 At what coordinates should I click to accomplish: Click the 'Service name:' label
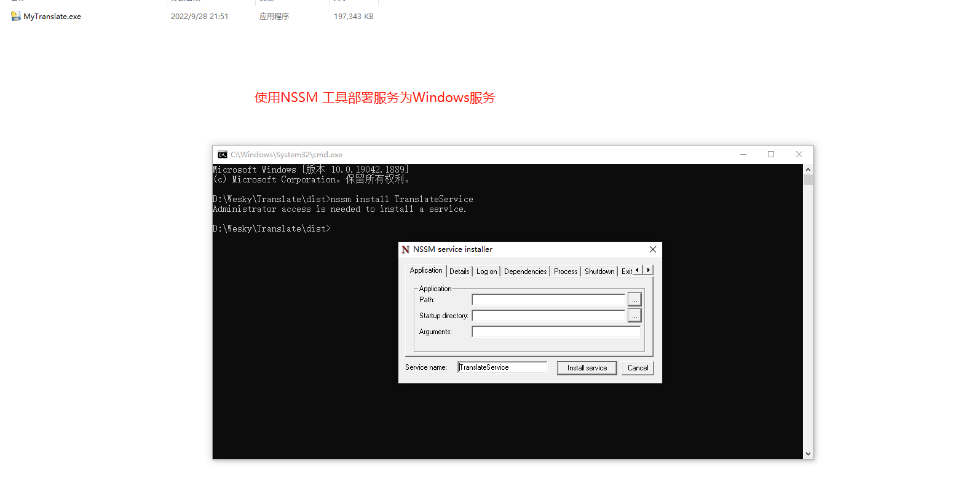pos(426,367)
